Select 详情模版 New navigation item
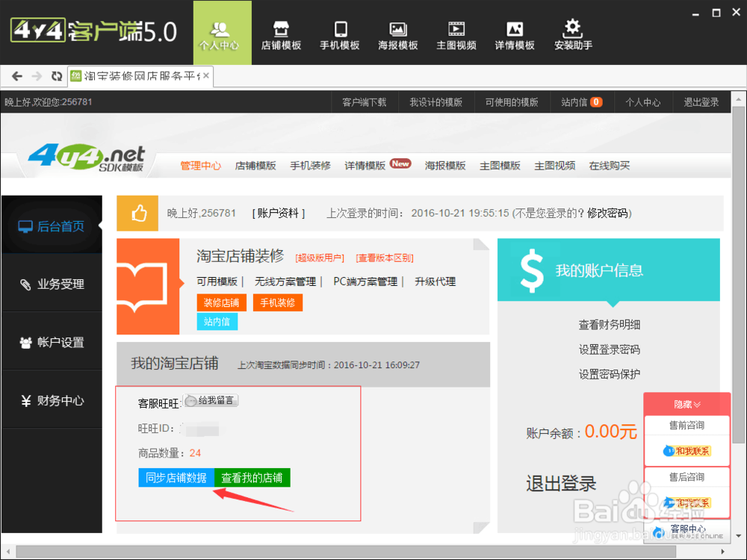 (x=377, y=165)
